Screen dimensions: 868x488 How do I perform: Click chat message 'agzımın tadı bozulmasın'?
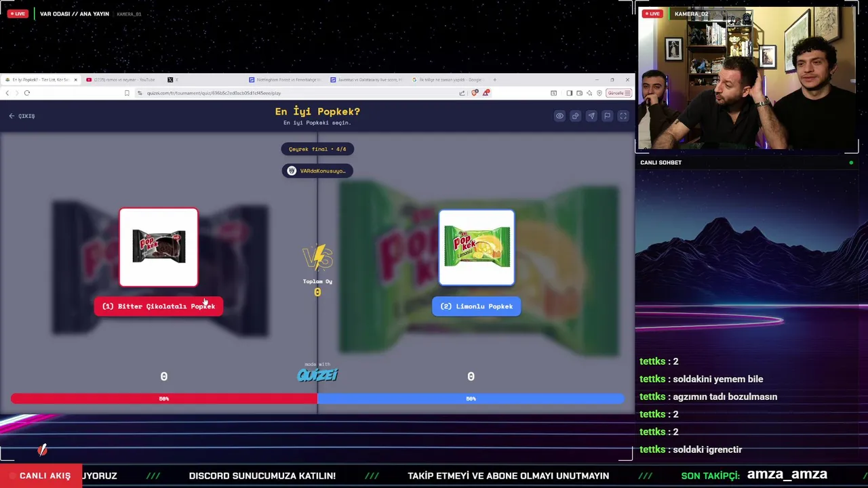point(725,396)
